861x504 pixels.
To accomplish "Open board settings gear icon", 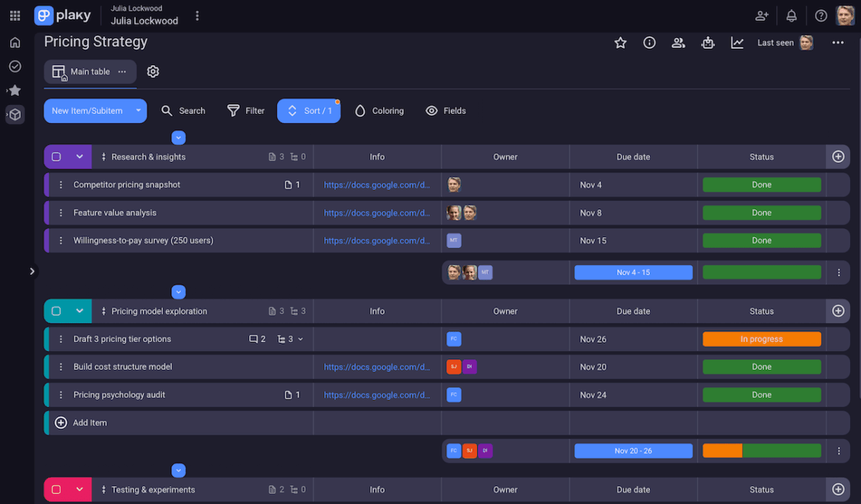I will (153, 71).
